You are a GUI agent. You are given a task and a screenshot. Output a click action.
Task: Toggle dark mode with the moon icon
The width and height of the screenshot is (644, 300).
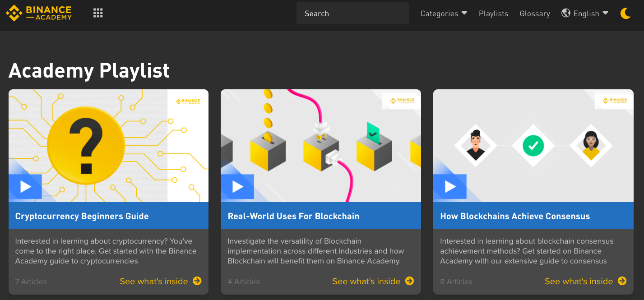pos(625,14)
